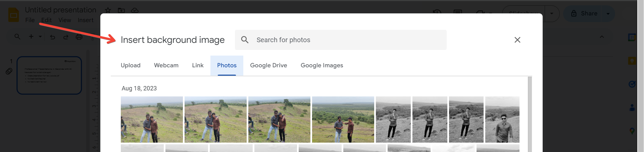Select the first photo from Aug 18, 2023

tap(152, 120)
